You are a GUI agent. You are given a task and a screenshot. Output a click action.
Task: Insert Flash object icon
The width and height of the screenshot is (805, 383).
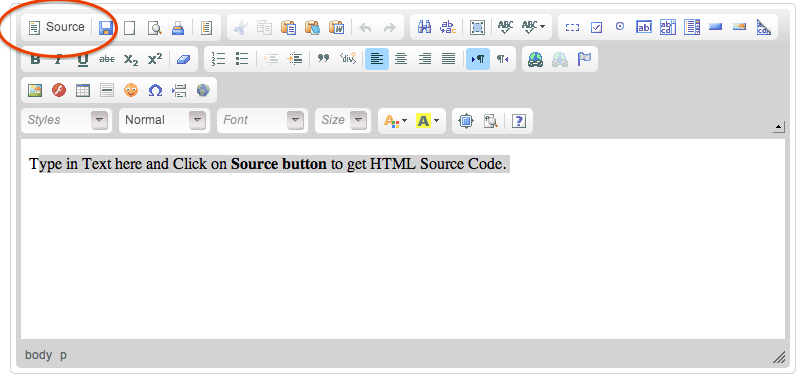[x=59, y=91]
